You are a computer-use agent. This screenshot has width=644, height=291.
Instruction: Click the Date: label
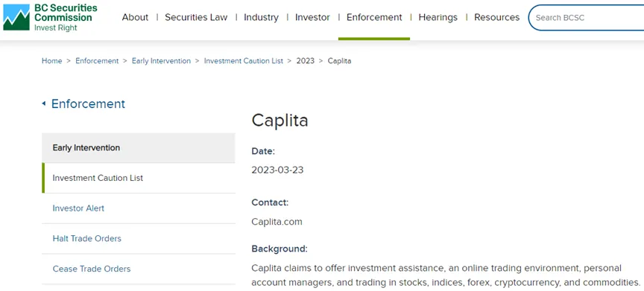pos(263,151)
